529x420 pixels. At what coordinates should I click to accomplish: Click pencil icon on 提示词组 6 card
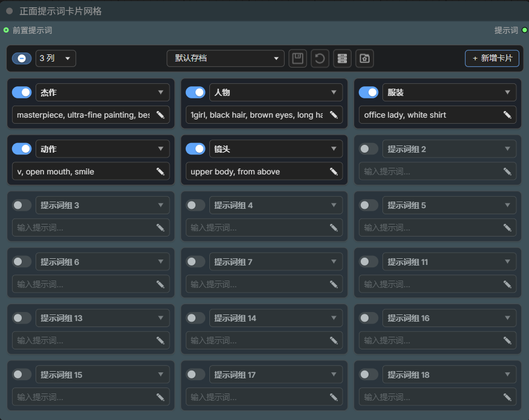click(160, 284)
